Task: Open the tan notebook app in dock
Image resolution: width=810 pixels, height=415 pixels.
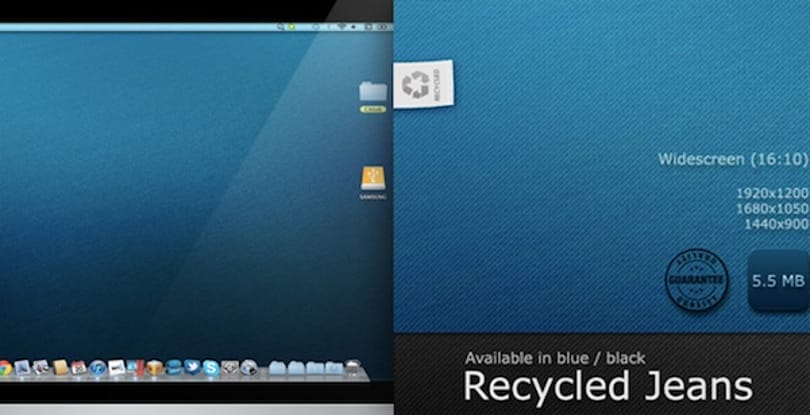Action: (61, 368)
